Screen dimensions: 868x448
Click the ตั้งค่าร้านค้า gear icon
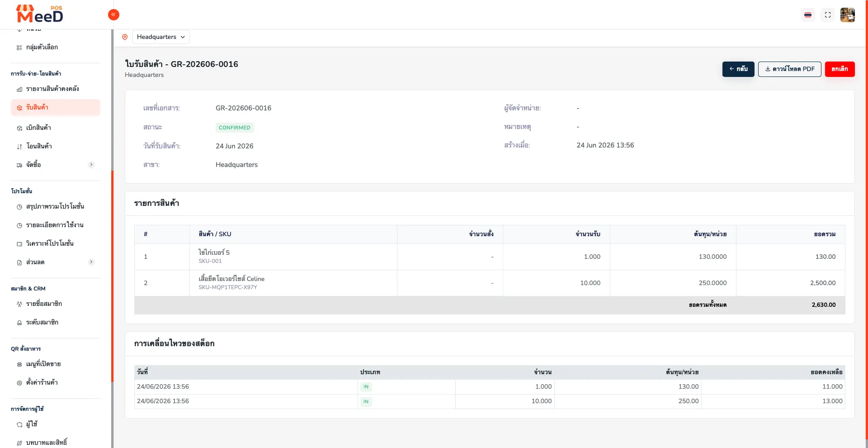pos(19,383)
